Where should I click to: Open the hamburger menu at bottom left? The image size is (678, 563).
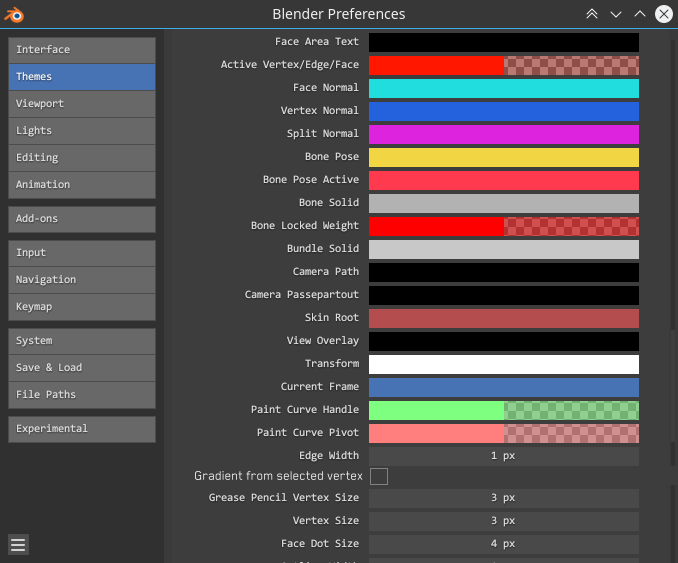(18, 545)
